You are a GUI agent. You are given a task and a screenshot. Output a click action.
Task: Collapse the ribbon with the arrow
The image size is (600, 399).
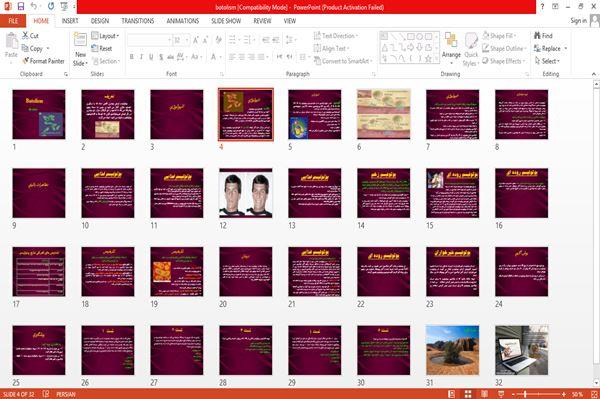[x=593, y=74]
